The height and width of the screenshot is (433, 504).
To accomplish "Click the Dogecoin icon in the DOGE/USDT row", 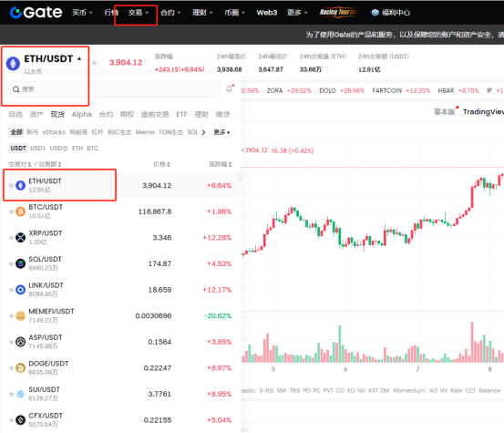I will click(x=21, y=367).
